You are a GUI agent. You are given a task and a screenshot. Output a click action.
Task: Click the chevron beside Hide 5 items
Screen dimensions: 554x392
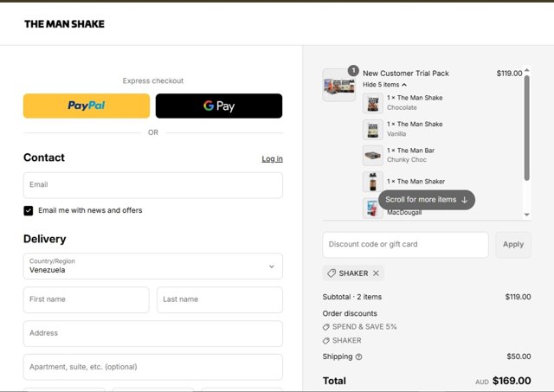[x=404, y=85]
